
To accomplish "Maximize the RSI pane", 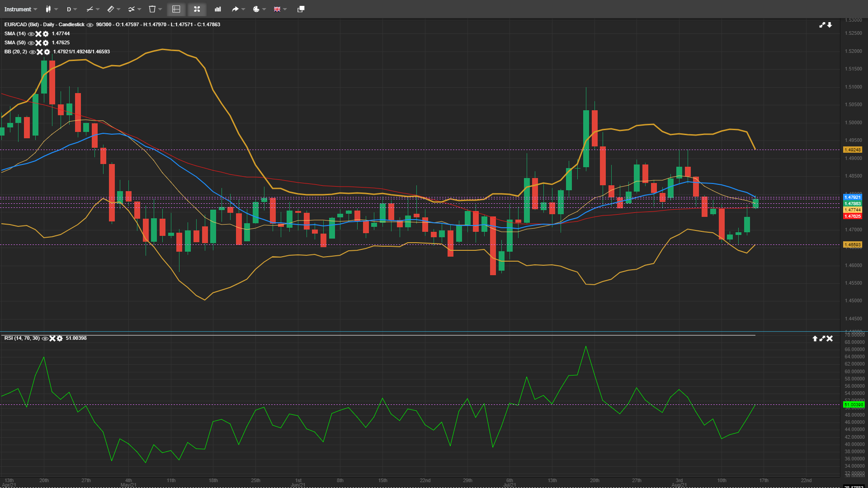I will pos(822,338).
